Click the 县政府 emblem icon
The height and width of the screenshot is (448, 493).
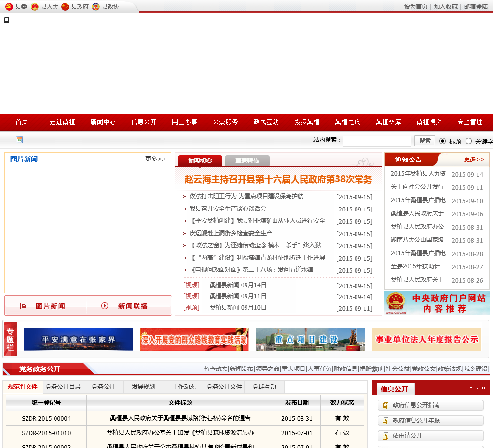click(65, 6)
